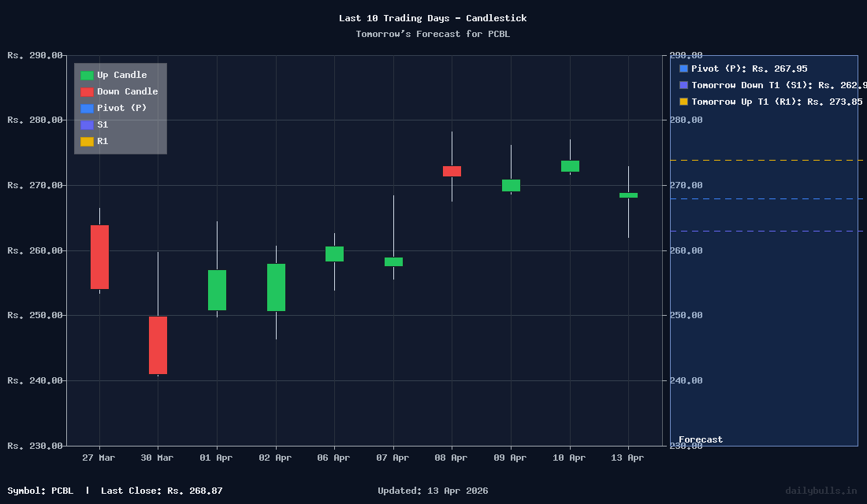Click the dailybulls.in link
This screenshot has height=504, width=867.
823,490
